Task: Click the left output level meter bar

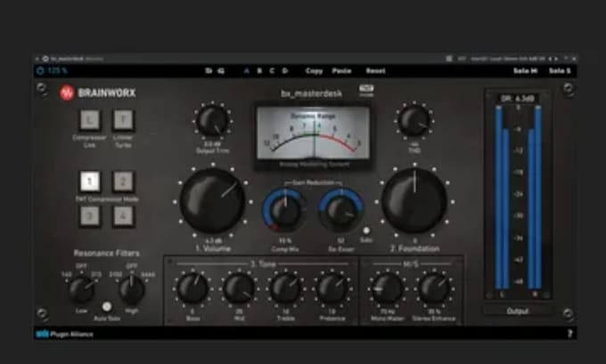Action: click(x=502, y=198)
